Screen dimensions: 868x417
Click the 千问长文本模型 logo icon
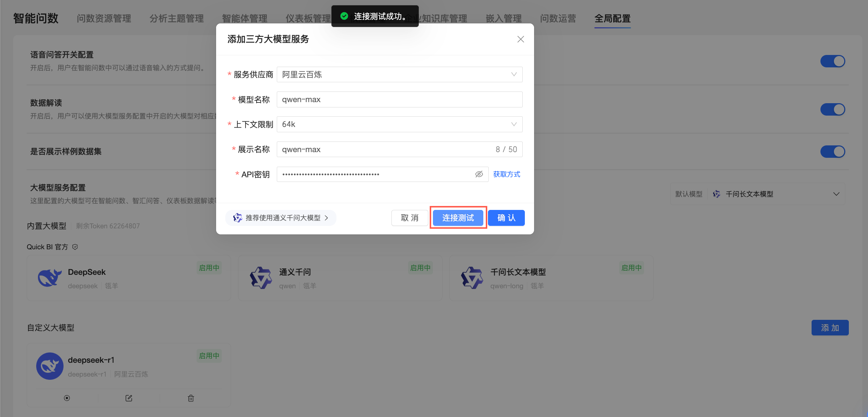click(x=472, y=278)
